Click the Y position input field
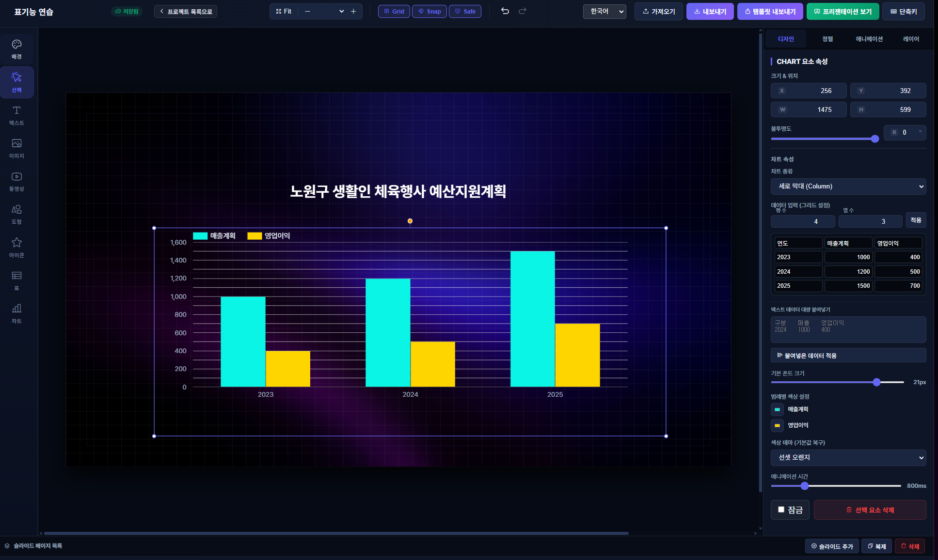938x560 pixels. point(888,91)
